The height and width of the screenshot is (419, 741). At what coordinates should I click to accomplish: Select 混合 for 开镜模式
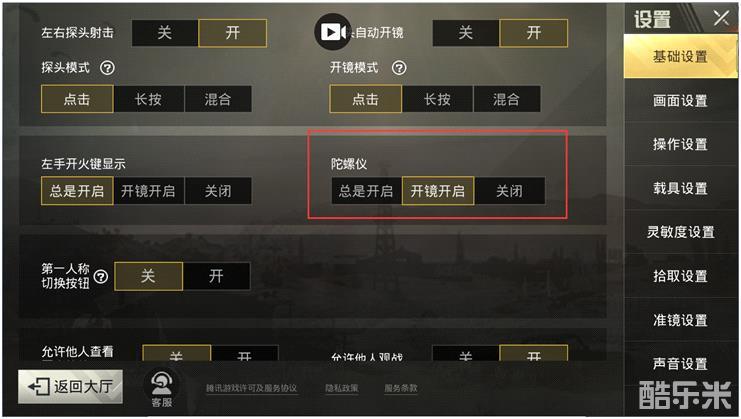point(506,99)
